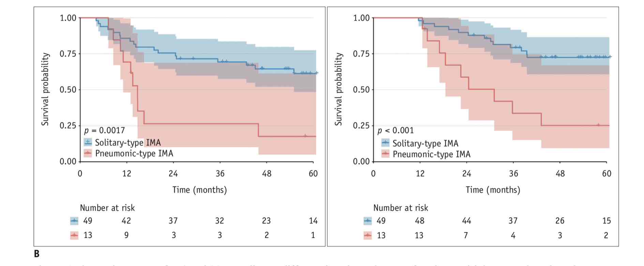This screenshot has width=644, height=266.
Task: Click the panel label 'B' below the figure
Action: click(x=36, y=254)
